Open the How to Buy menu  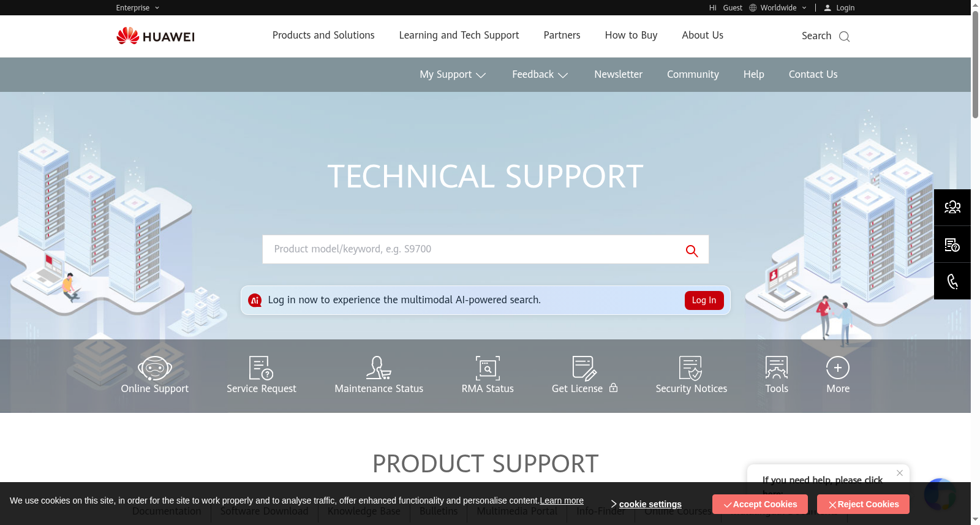coord(631,36)
